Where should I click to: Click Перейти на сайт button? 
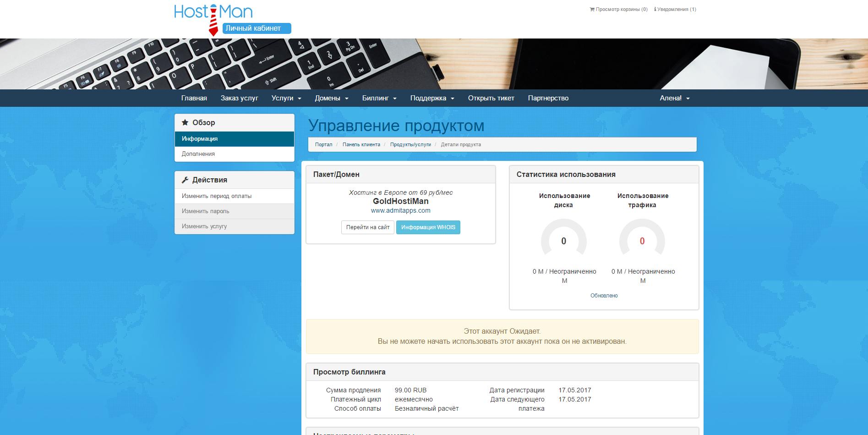(368, 227)
